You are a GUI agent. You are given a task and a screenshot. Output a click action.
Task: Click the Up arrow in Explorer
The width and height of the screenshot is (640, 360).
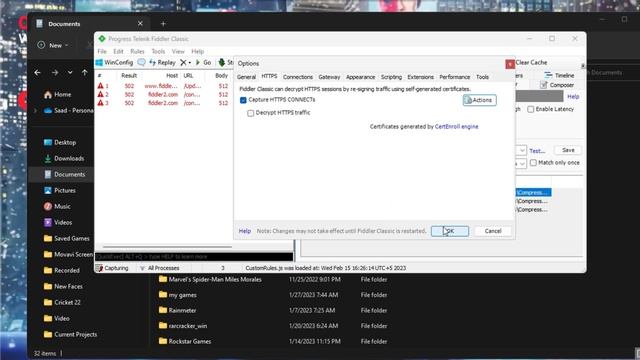click(84, 73)
